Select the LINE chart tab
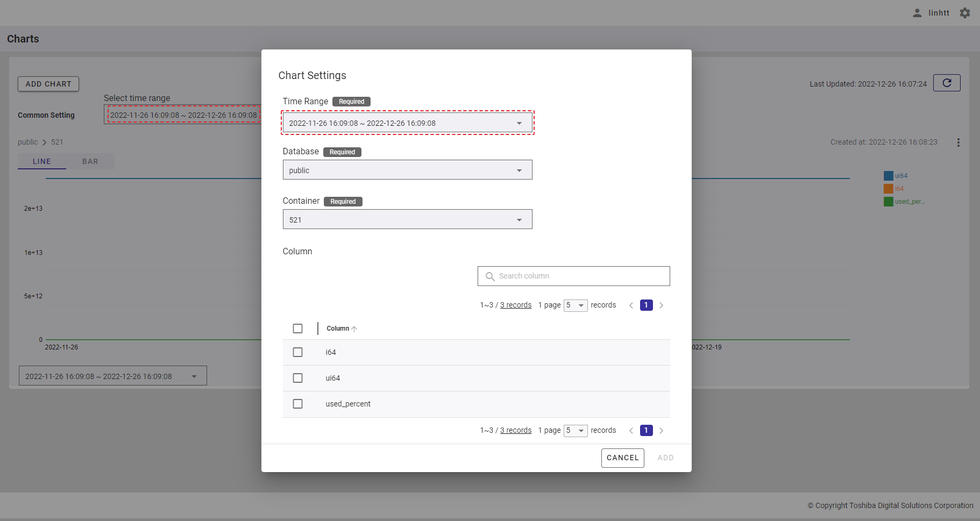Image resolution: width=980 pixels, height=521 pixels. coord(42,161)
